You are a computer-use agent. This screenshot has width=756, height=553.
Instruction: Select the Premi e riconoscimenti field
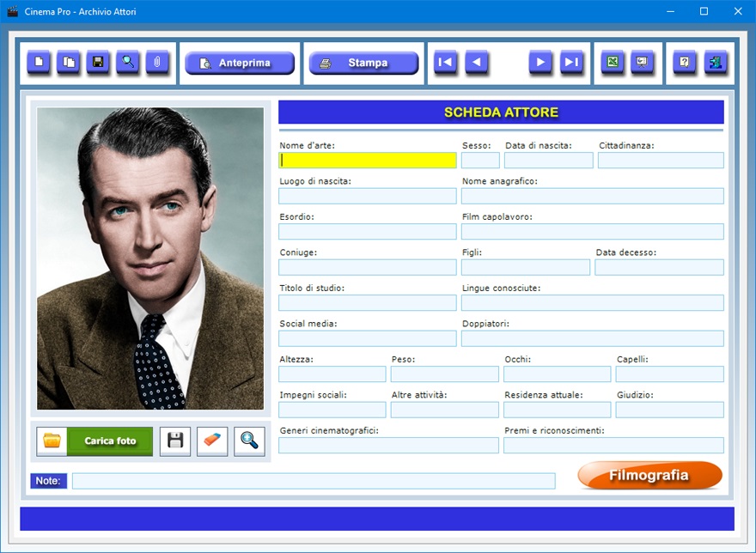[613, 446]
